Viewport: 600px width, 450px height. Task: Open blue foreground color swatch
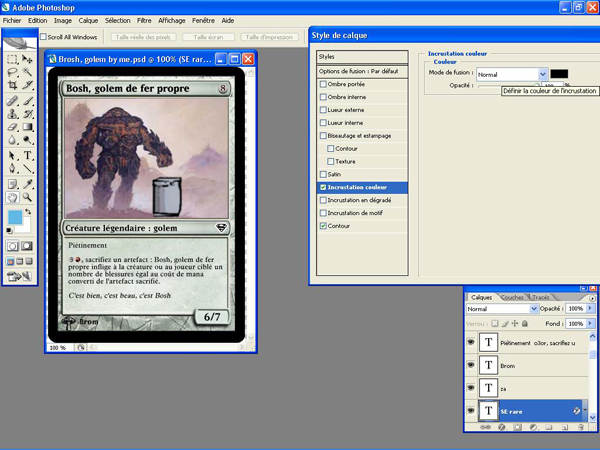[x=15, y=217]
